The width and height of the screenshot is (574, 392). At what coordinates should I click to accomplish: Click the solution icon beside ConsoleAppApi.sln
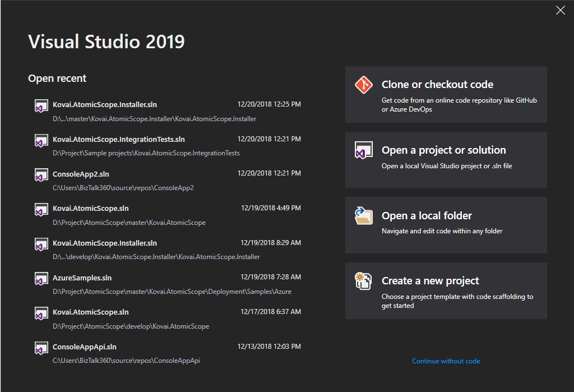(x=41, y=348)
